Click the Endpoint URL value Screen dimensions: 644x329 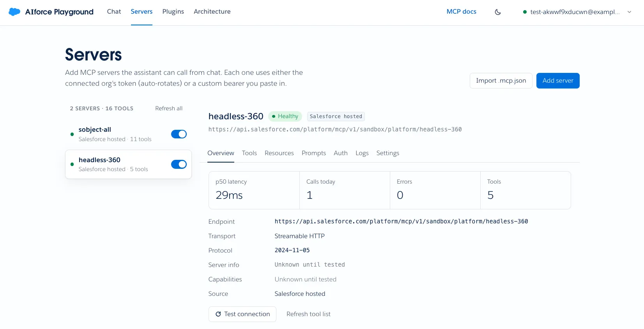401,221
